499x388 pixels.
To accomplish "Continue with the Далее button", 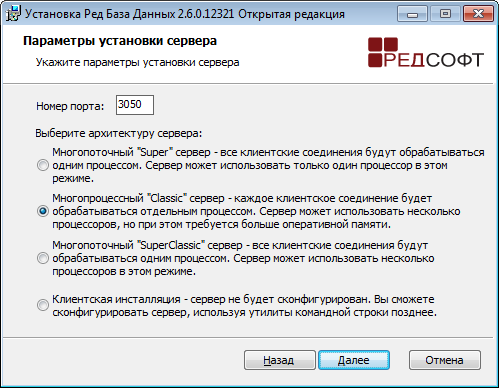I will (354, 360).
